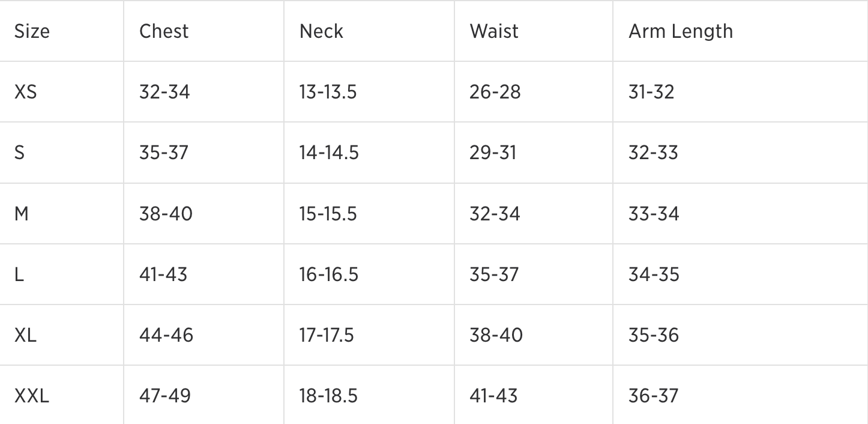Viewport: 868px width, 424px height.
Task: Select the XS size row label
Action: coord(25,92)
